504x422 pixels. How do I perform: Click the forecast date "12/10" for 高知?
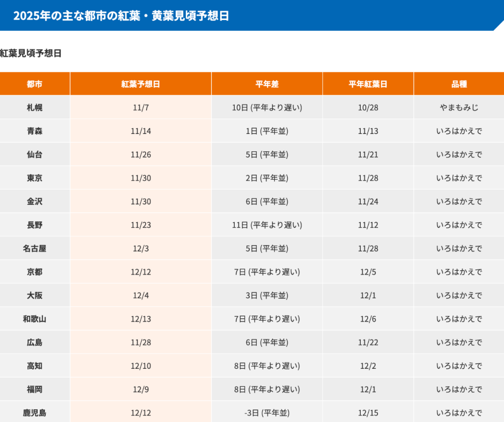coord(141,366)
